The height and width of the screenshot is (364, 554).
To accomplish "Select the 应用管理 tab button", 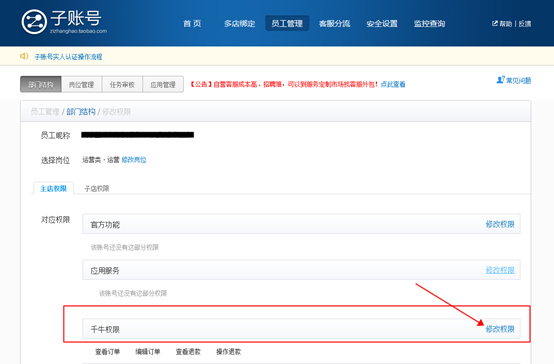I will pos(163,84).
